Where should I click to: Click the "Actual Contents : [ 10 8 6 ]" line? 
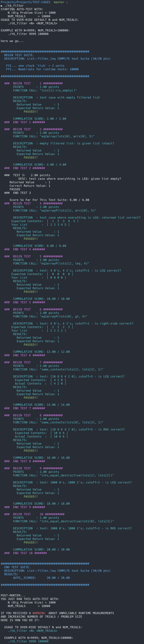41,437
